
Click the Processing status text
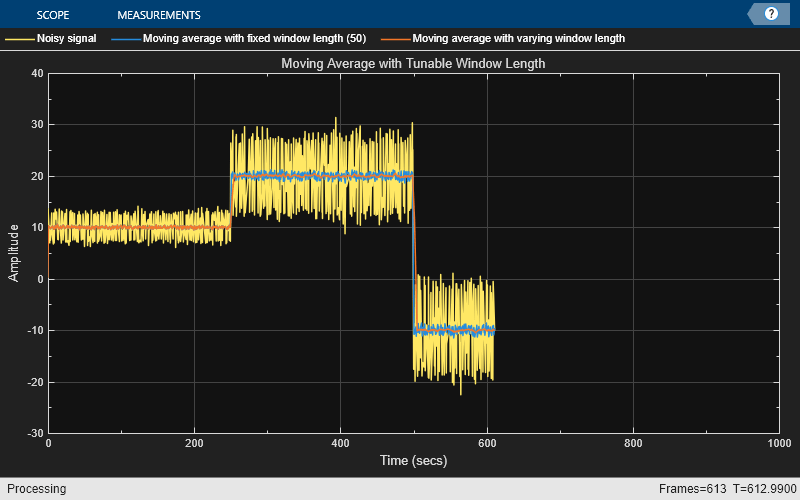[x=34, y=489]
